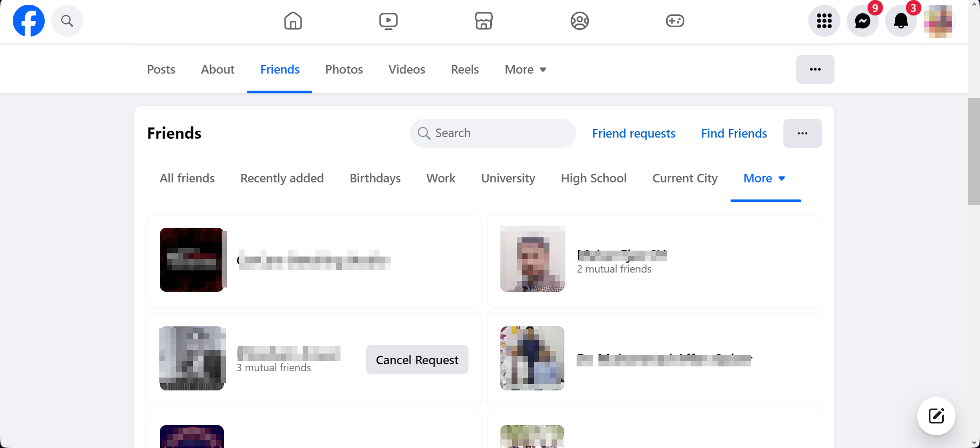Go to the Home feed icon
This screenshot has width=980, height=448.
(x=293, y=21)
